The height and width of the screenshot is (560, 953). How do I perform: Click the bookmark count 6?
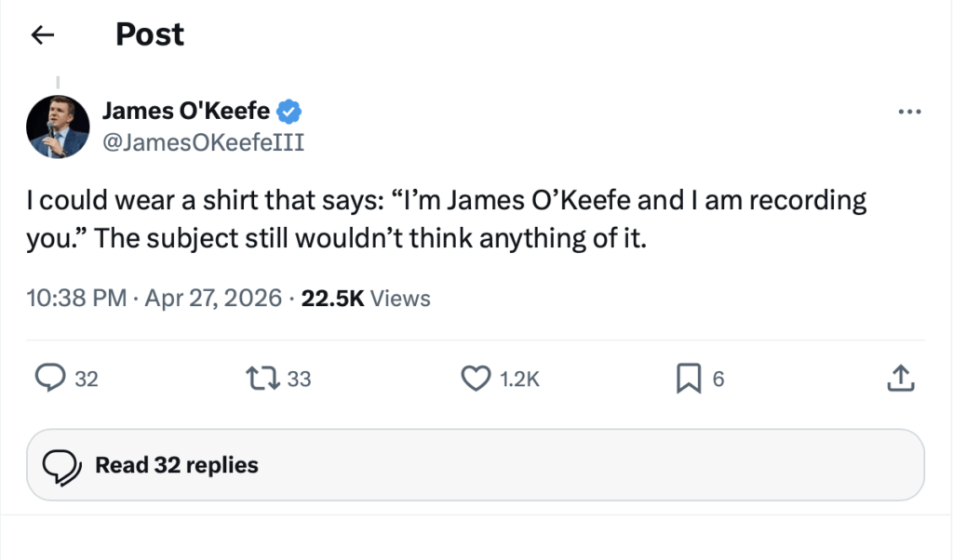(718, 379)
